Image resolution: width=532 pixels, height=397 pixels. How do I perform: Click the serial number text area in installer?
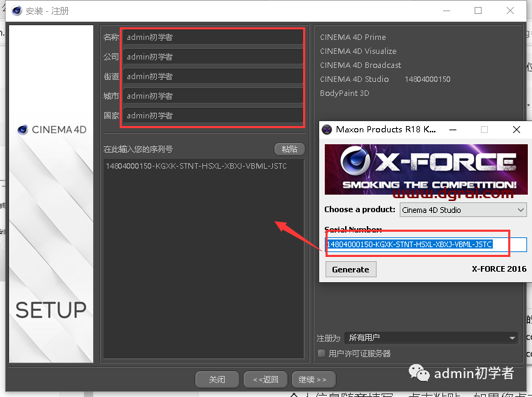(204, 258)
